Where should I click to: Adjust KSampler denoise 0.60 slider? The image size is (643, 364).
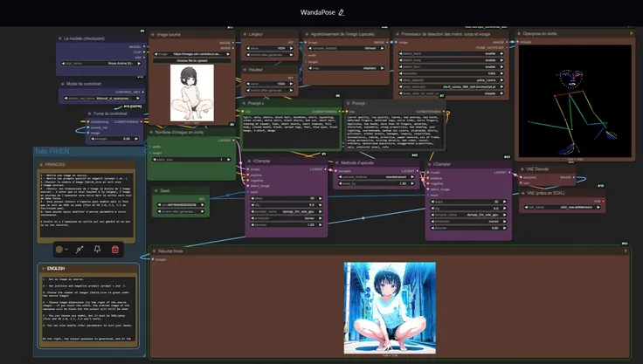click(x=468, y=228)
